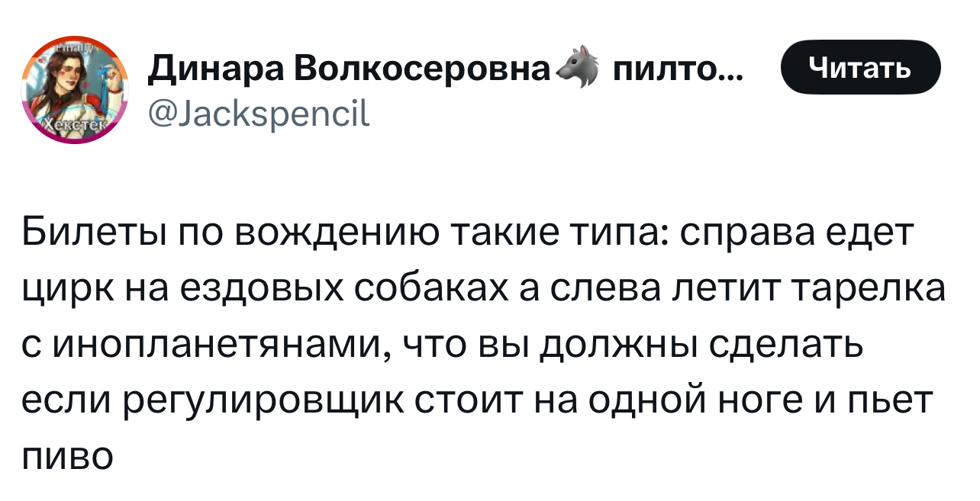The image size is (980, 501).
Task: Click the "Finally" label atop the avatar
Action: pyautogui.click(x=74, y=47)
